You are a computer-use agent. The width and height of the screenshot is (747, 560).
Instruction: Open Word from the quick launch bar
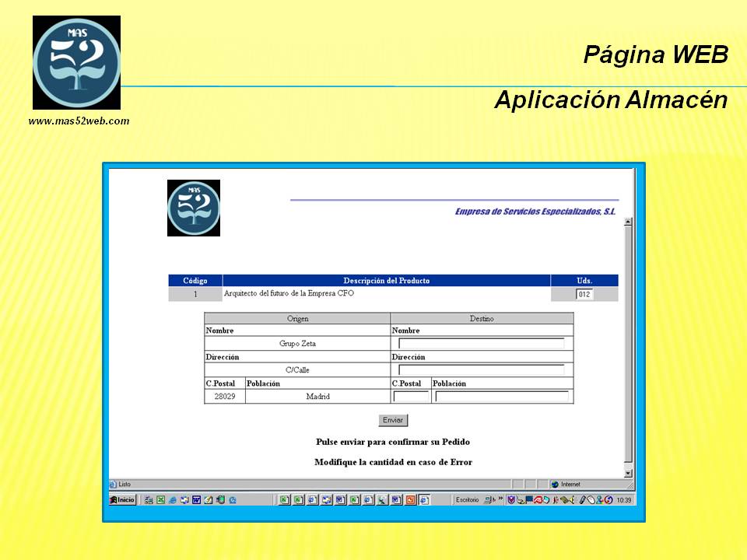pyautogui.click(x=197, y=500)
